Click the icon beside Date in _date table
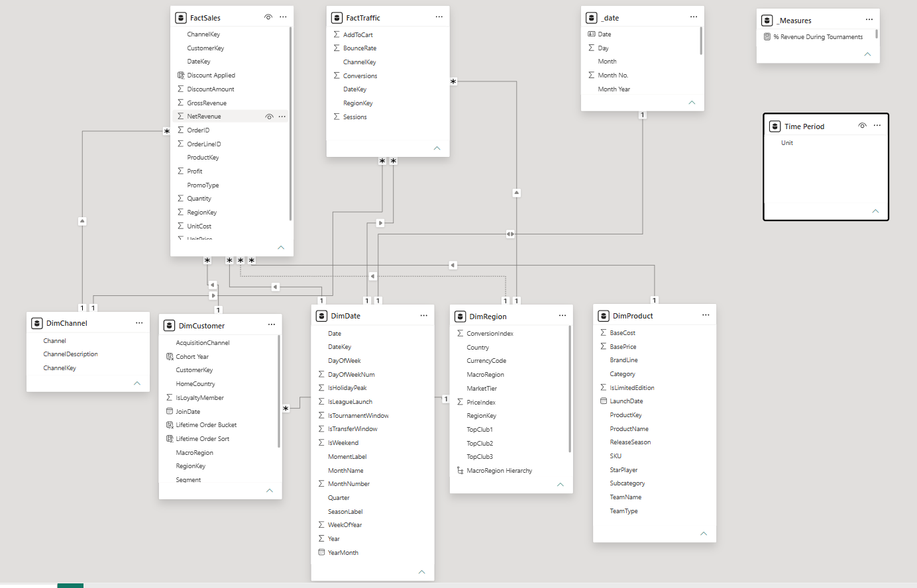The height and width of the screenshot is (588, 917). pos(592,34)
